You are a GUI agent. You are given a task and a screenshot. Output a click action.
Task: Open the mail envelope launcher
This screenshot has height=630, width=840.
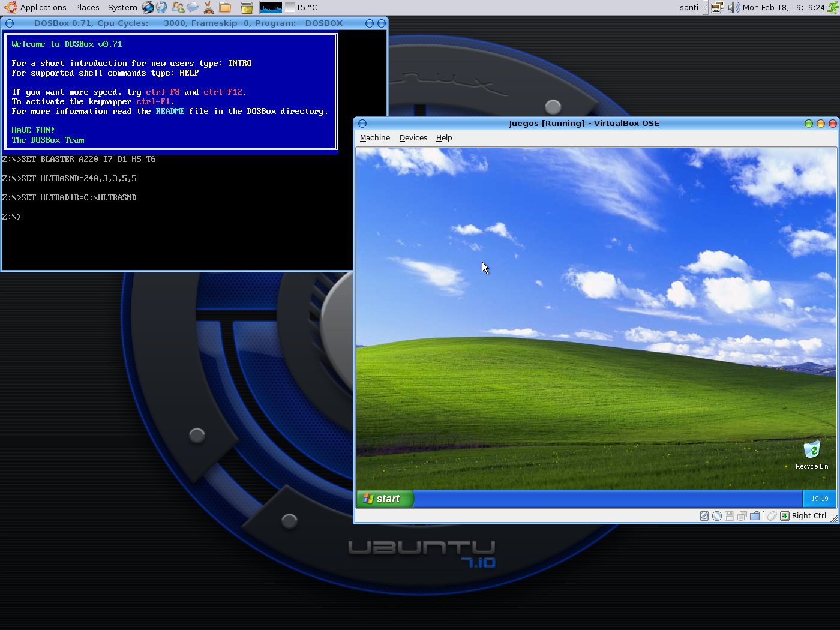coord(192,7)
